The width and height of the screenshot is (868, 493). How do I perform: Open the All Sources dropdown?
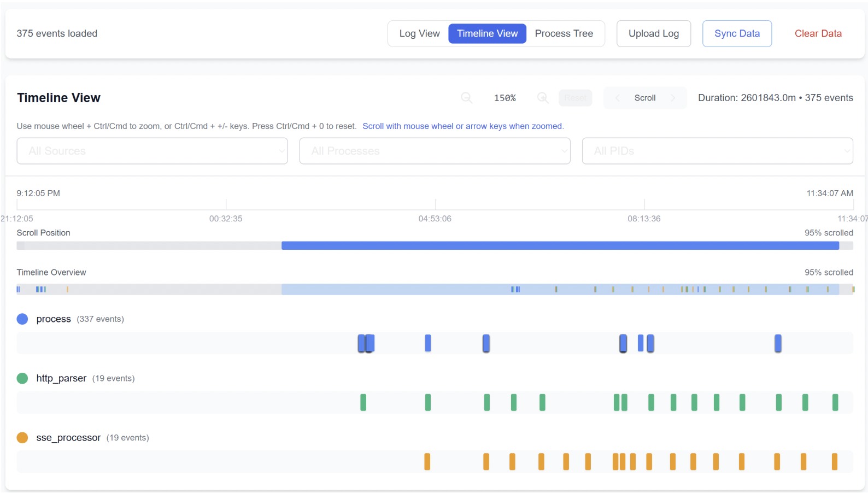pos(152,151)
